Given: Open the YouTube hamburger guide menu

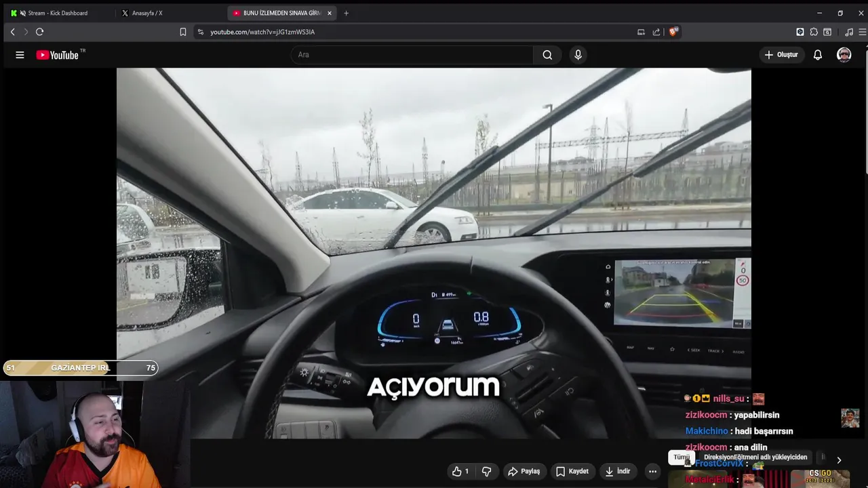Looking at the screenshot, I should coord(20,55).
